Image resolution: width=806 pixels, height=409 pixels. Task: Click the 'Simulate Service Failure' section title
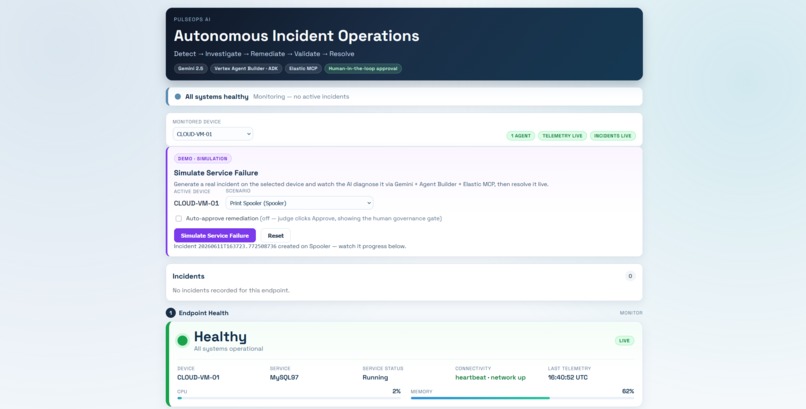(216, 173)
